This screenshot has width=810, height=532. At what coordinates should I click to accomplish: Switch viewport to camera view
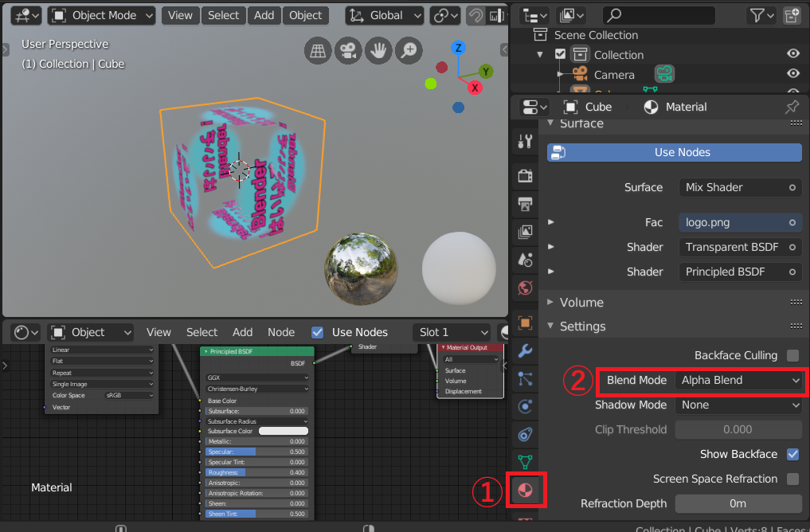[x=348, y=51]
